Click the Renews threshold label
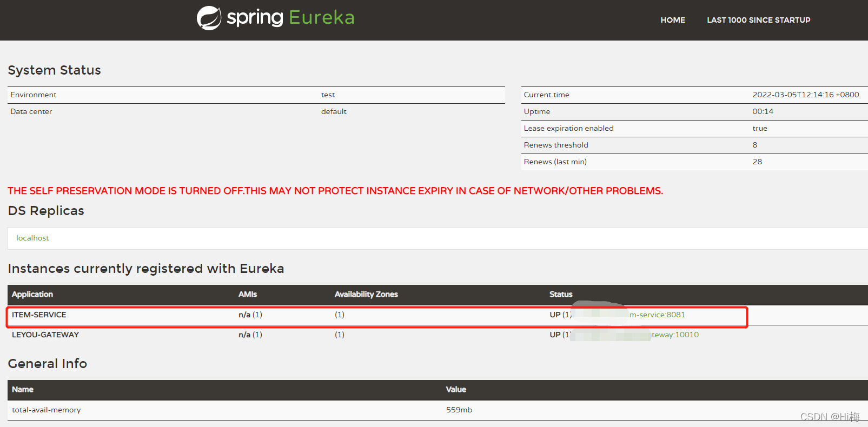This screenshot has width=868, height=427. pos(556,145)
